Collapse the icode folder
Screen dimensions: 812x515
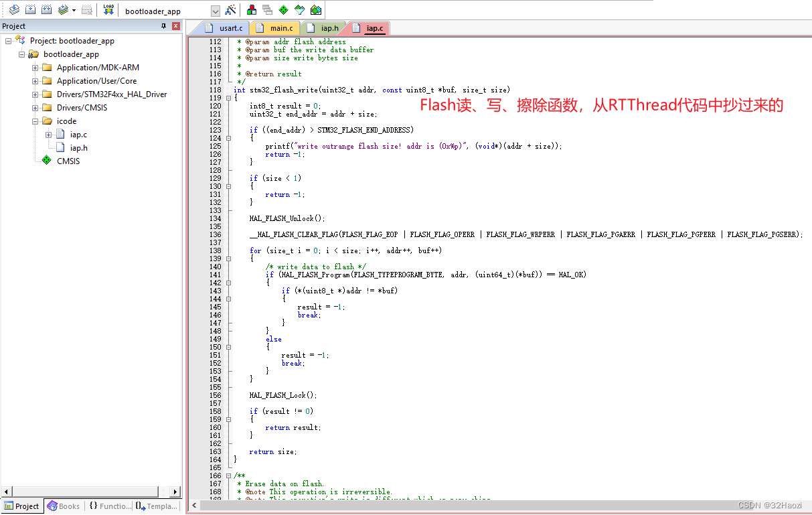pyautogui.click(x=35, y=121)
